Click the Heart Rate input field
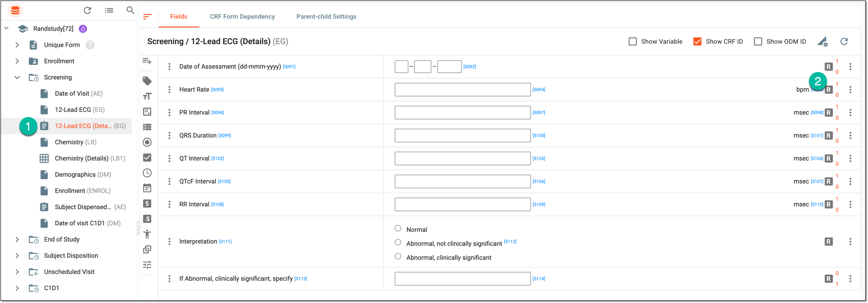This screenshot has height=303, width=868. coord(462,90)
